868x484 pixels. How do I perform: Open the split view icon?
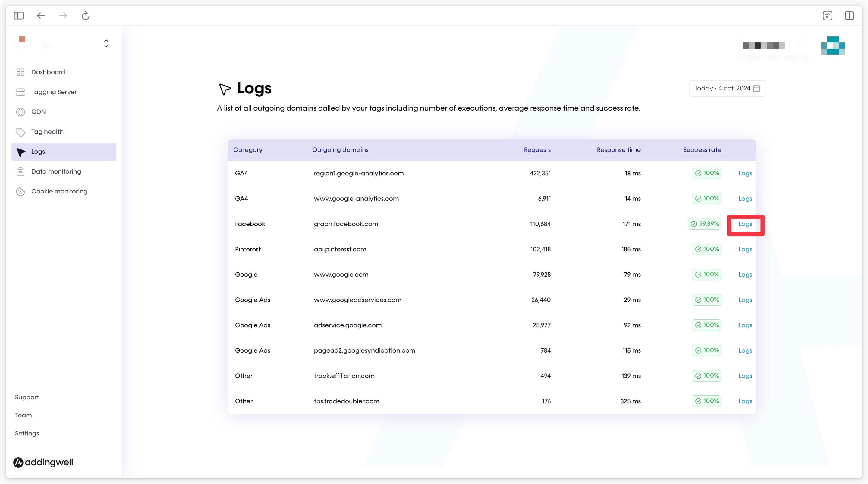(x=849, y=15)
